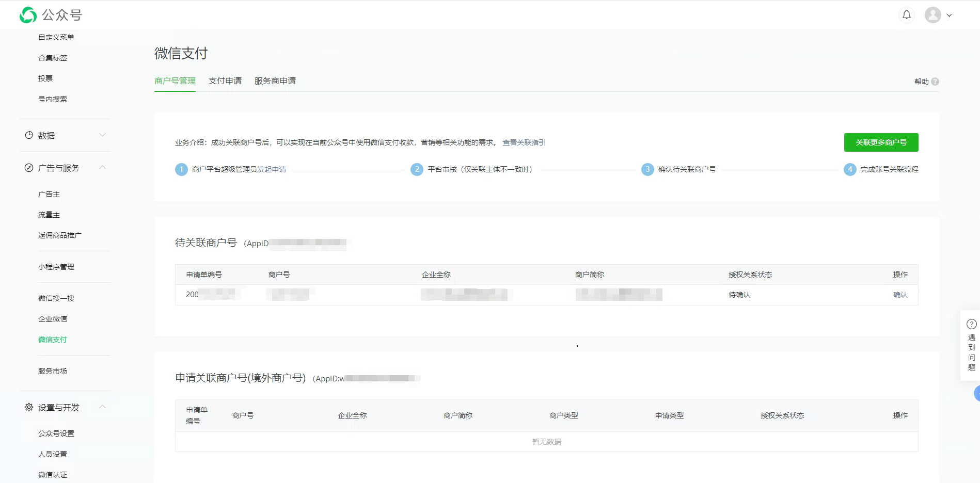Click the WeChat Official Account logo

(x=28, y=15)
